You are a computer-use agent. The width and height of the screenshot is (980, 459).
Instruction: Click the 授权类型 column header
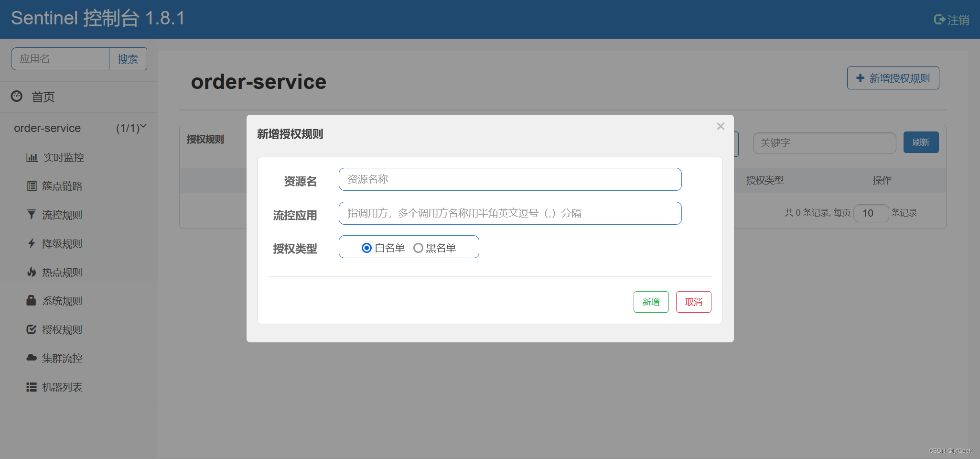coord(765,180)
